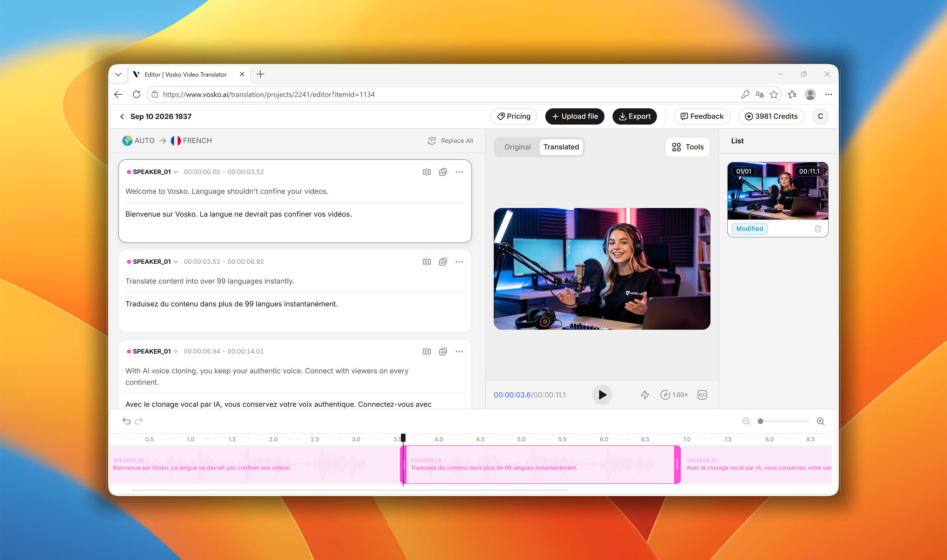
Task: Undo the last edit
Action: [127, 421]
